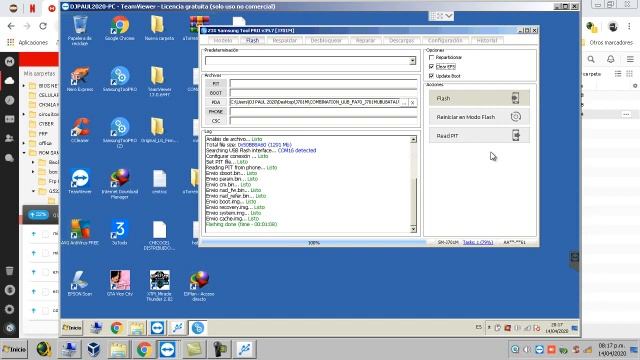Click Chrome icon in remote taskbar
The height and width of the screenshot is (360, 640).
pos(117,328)
